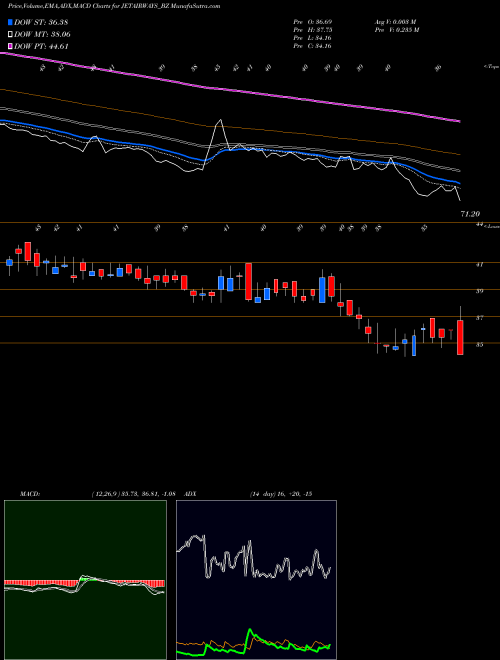This screenshot has height=660, width=500.
Task: Click the 'Pre C: 34.16' value
Action: point(313,46)
